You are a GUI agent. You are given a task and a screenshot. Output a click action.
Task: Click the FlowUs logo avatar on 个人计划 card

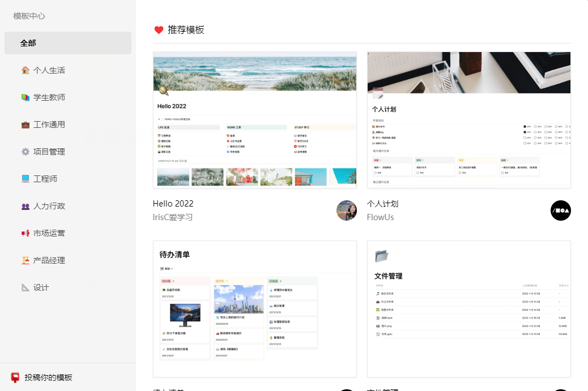point(560,210)
